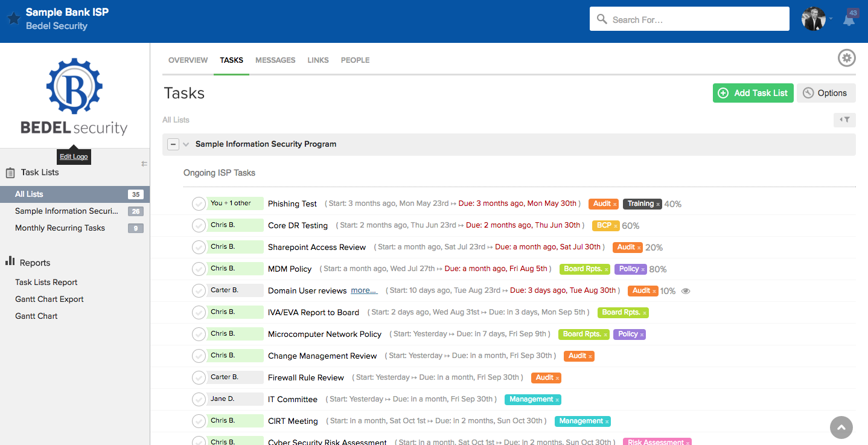Expand more… on Domain User reviews
Image resolution: width=868 pixels, height=445 pixels.
pyautogui.click(x=364, y=290)
